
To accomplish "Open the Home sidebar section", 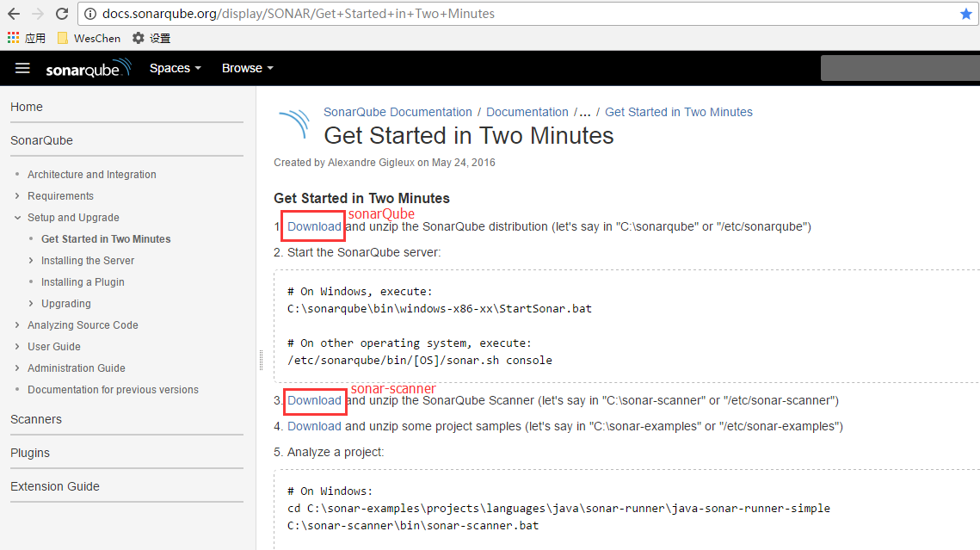I will point(27,107).
